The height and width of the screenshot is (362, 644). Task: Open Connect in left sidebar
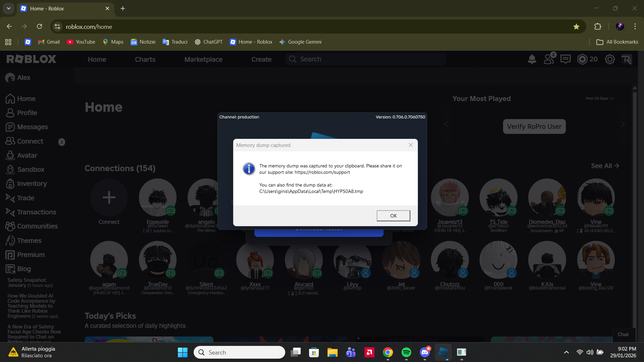pos(24,141)
